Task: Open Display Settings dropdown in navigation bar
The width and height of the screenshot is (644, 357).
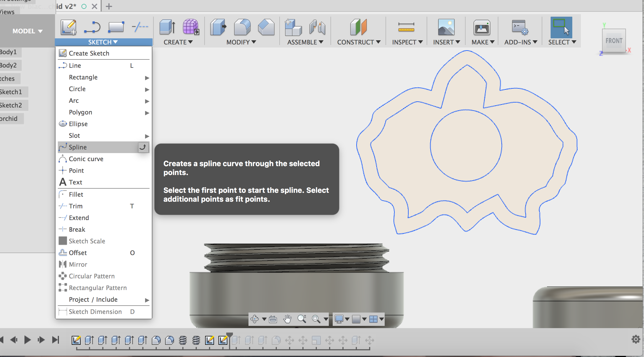Action: [x=347, y=319]
